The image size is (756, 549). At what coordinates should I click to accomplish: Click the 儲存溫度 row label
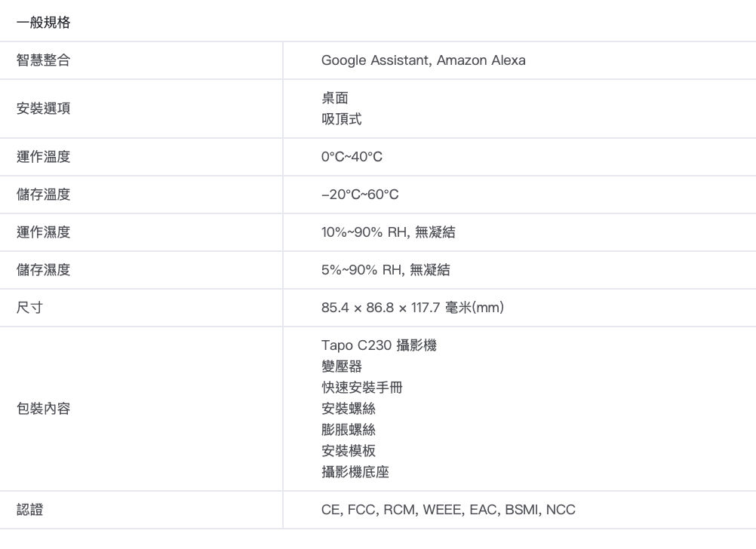pos(44,195)
